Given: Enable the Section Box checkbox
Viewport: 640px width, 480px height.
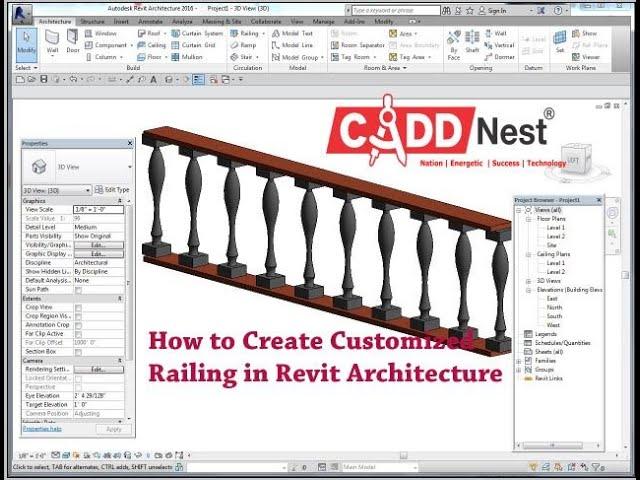Looking at the screenshot, I should (78, 352).
